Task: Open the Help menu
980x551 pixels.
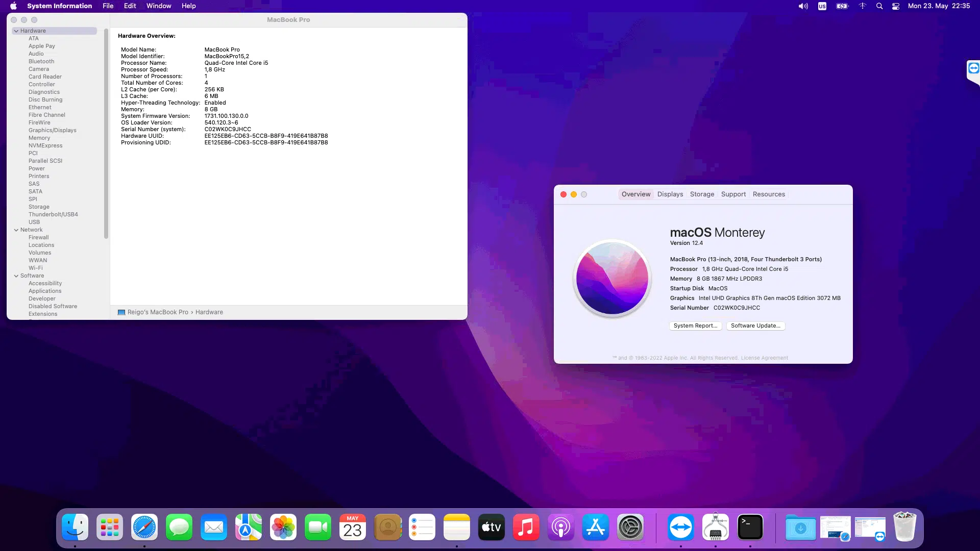Action: pyautogui.click(x=189, y=6)
